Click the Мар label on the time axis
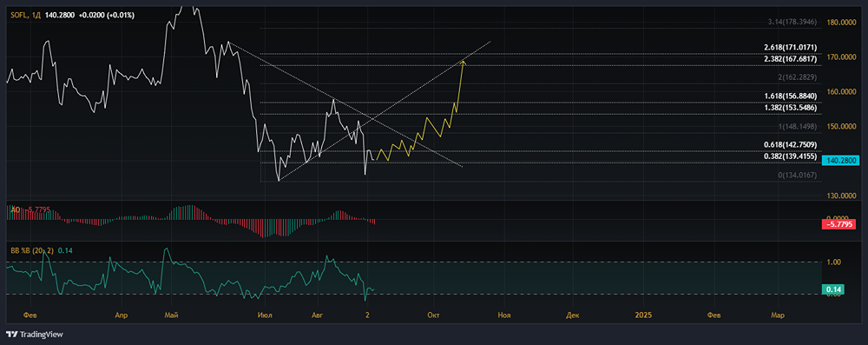The height and width of the screenshot is (345, 868). coord(778,315)
